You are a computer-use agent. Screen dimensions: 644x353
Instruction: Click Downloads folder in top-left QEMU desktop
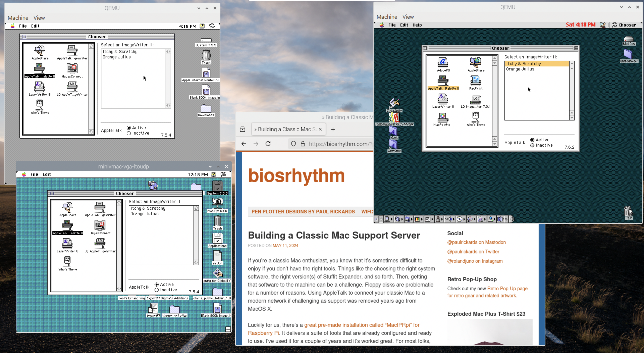click(x=206, y=110)
